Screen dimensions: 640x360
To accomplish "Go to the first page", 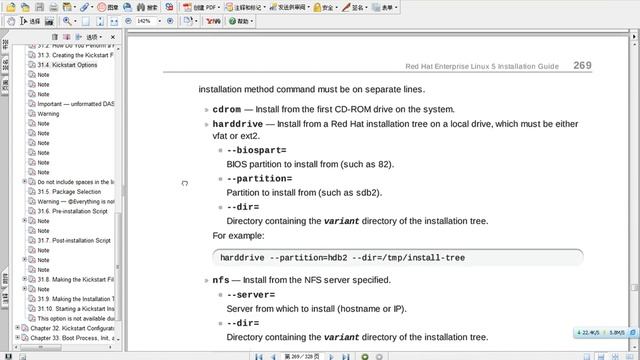I will click(259, 357).
